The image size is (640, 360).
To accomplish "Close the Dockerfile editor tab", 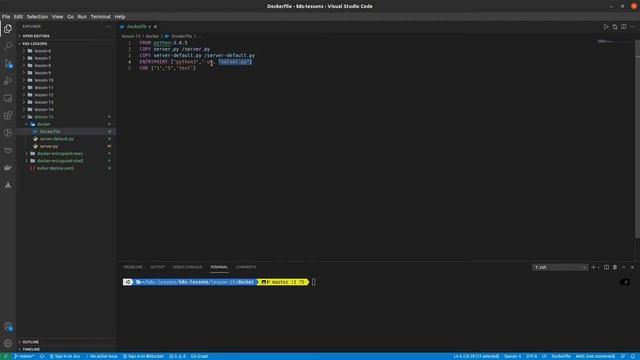I will click(x=155, y=27).
